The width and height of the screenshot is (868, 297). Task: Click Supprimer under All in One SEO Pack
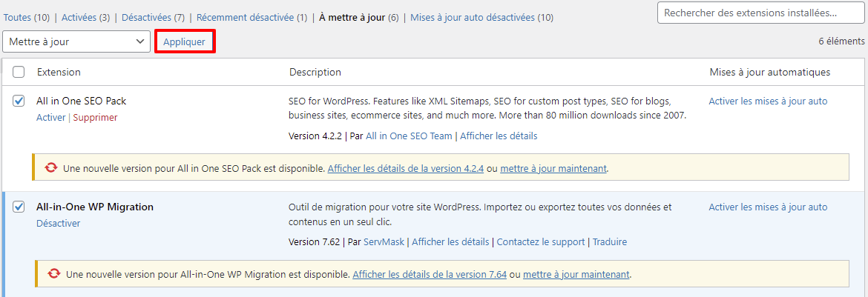95,117
